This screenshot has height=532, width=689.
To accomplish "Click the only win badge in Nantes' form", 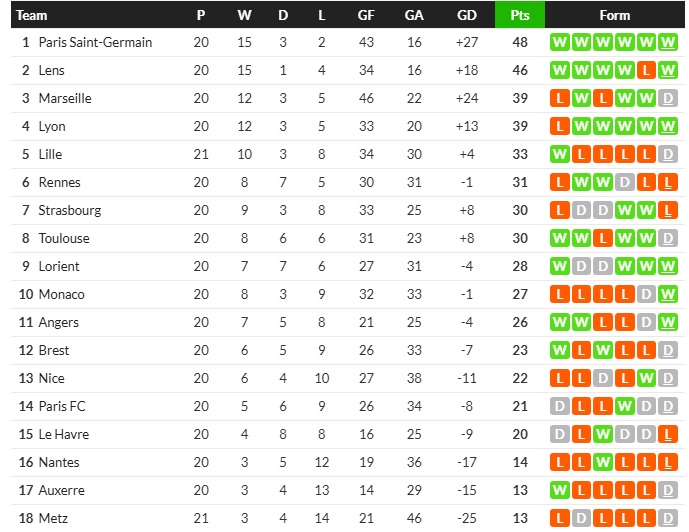I will pos(603,462).
